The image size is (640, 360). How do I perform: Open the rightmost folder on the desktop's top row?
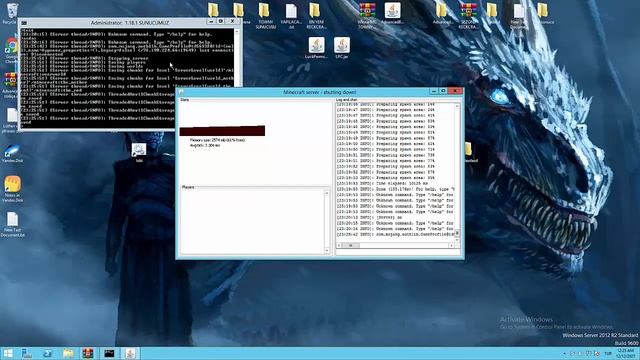coord(543,13)
